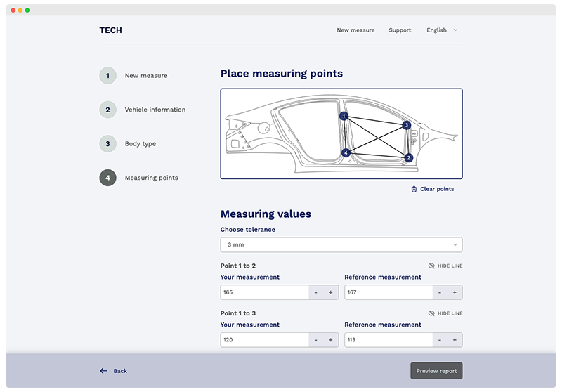This screenshot has height=392, width=562.
Task: Select the Vehicle information step label
Action: click(155, 110)
